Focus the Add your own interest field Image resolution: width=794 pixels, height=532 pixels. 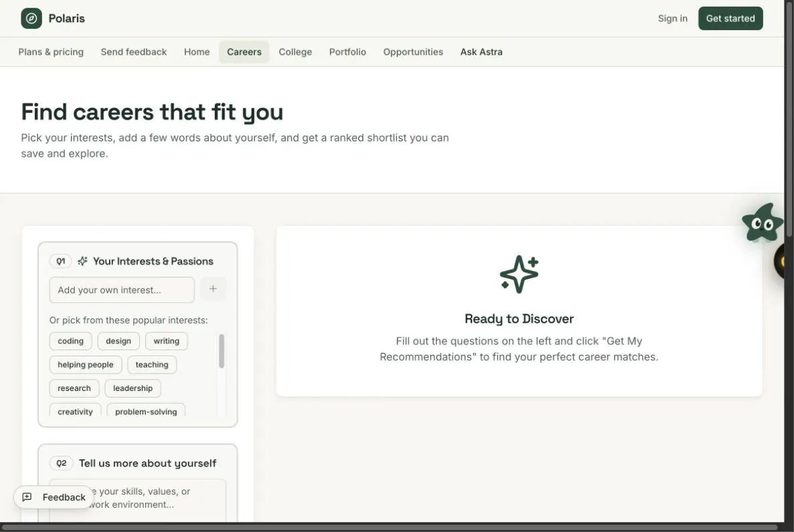pos(122,289)
